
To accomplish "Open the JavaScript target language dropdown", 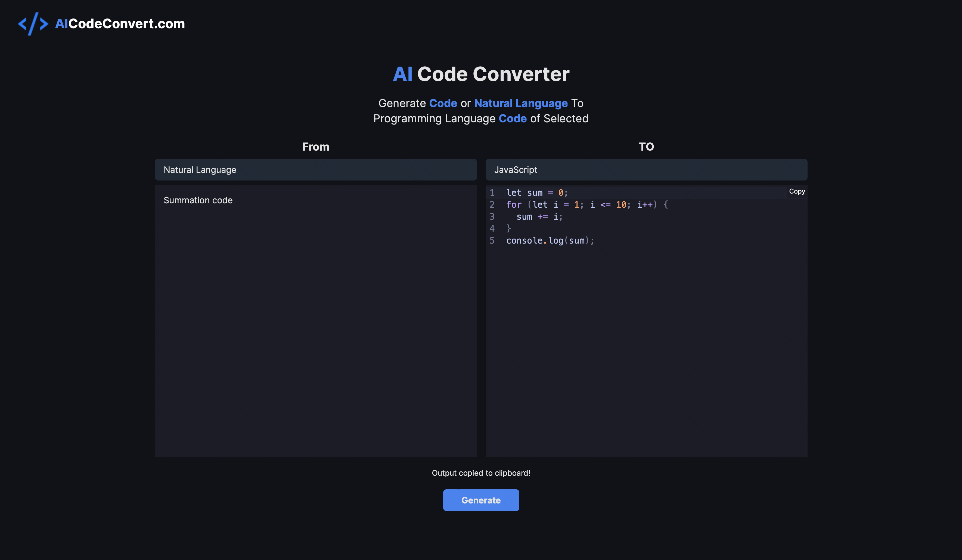I will click(646, 170).
